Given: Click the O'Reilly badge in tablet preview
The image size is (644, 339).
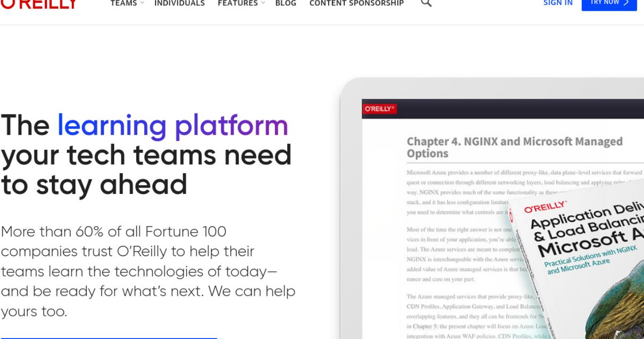Looking at the screenshot, I should point(380,109).
